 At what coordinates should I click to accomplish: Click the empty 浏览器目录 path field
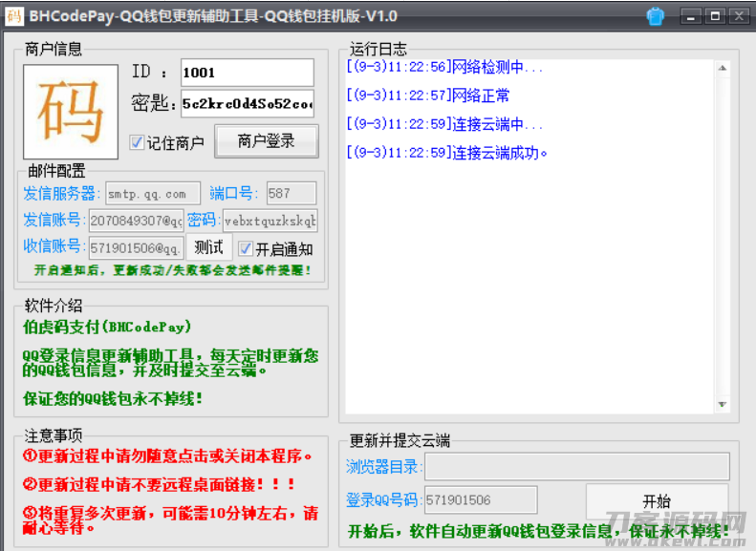pyautogui.click(x=577, y=466)
